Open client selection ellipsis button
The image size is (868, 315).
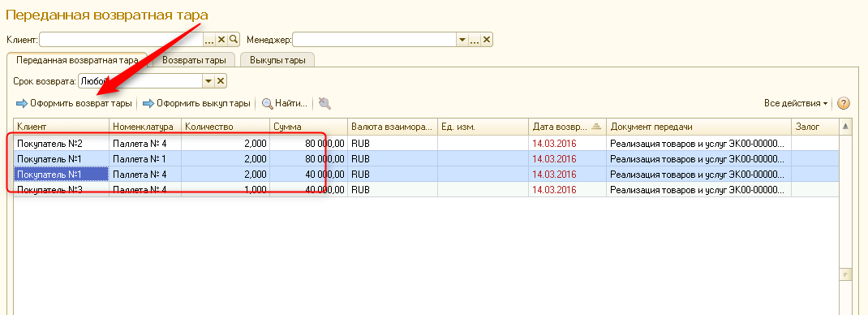click(x=209, y=39)
